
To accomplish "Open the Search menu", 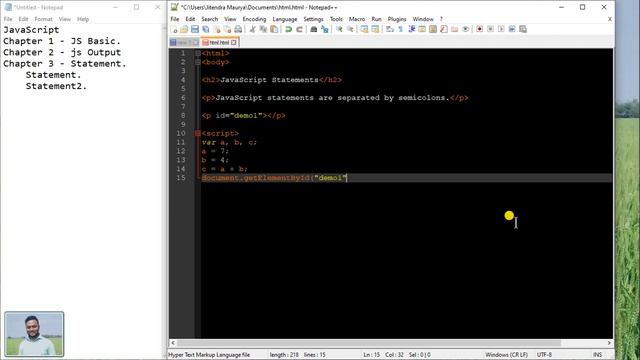I will coord(209,19).
